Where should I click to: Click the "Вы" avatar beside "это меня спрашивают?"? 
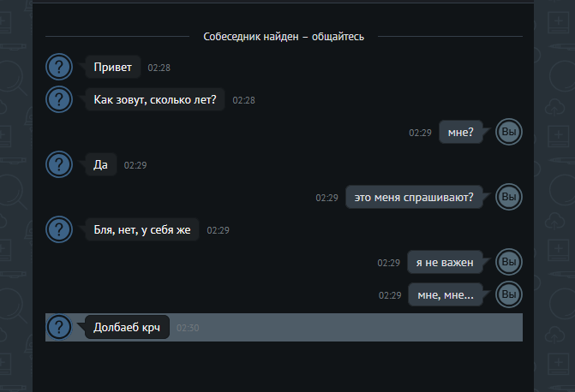click(x=509, y=197)
